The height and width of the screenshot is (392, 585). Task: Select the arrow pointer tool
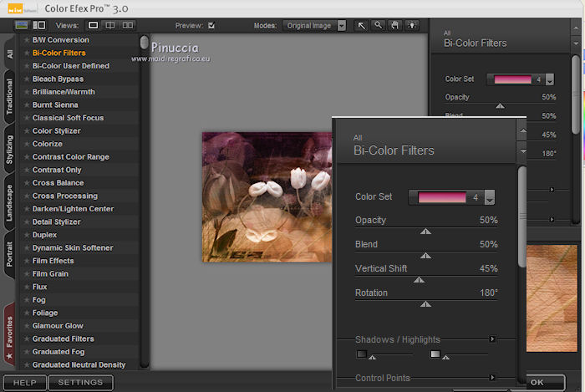coord(362,25)
